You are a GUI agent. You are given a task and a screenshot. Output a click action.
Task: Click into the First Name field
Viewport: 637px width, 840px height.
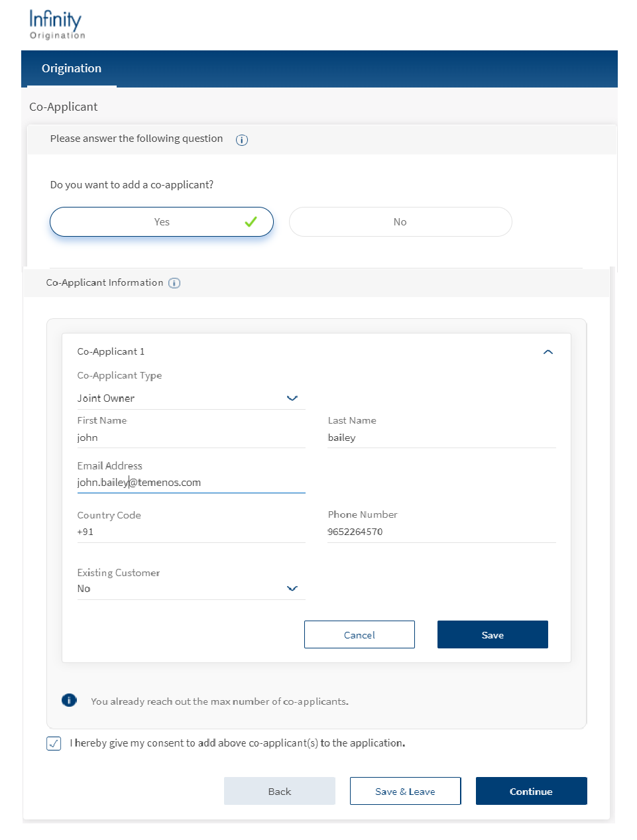(191, 438)
